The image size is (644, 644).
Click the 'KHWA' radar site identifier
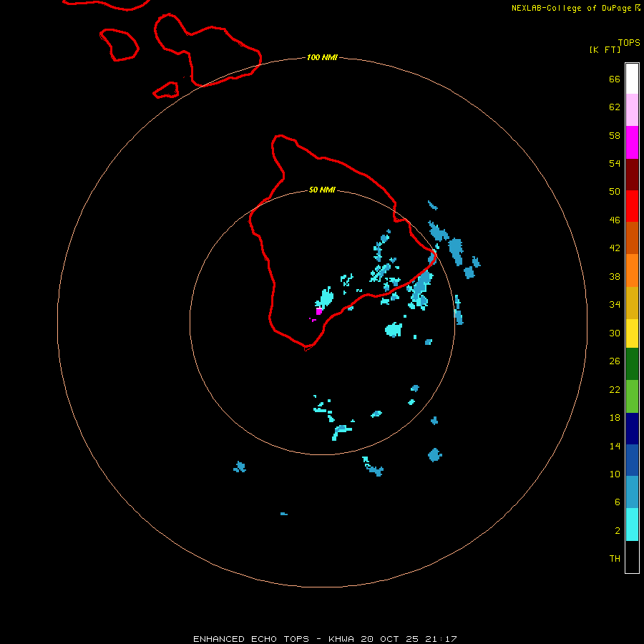point(341,639)
